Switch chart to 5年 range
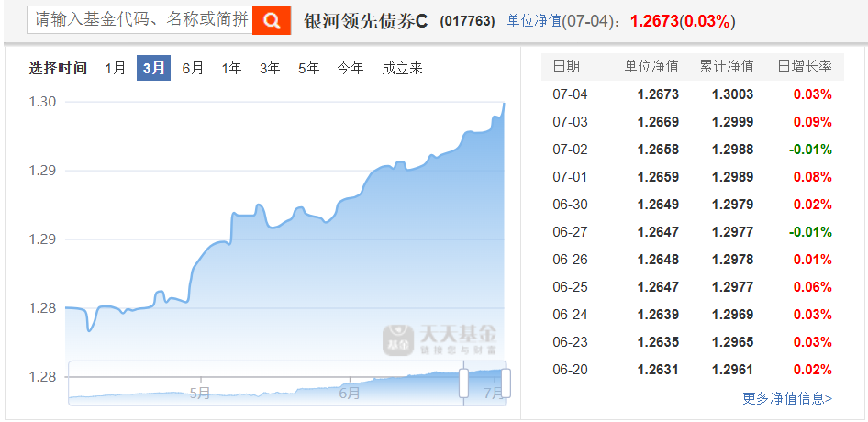Screen dimensions: 868x422 coord(308,68)
